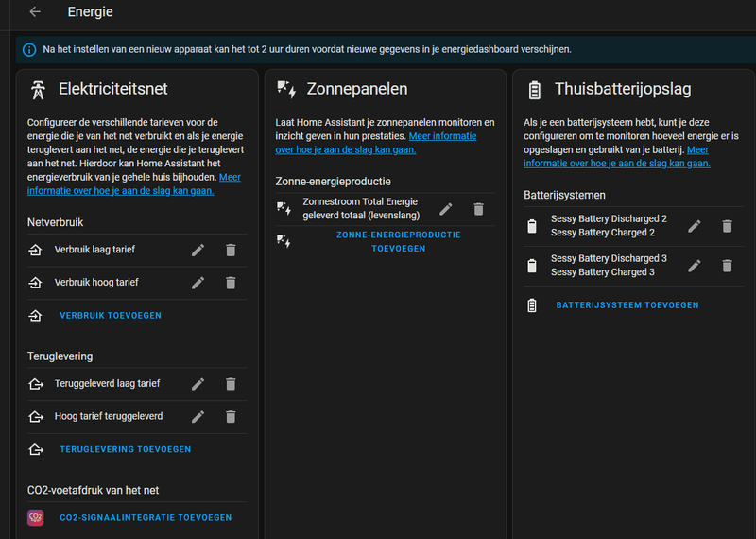Delete the Hoog tarief teruggeleverd entry
Viewport: 756px width, 539px height.
(231, 417)
